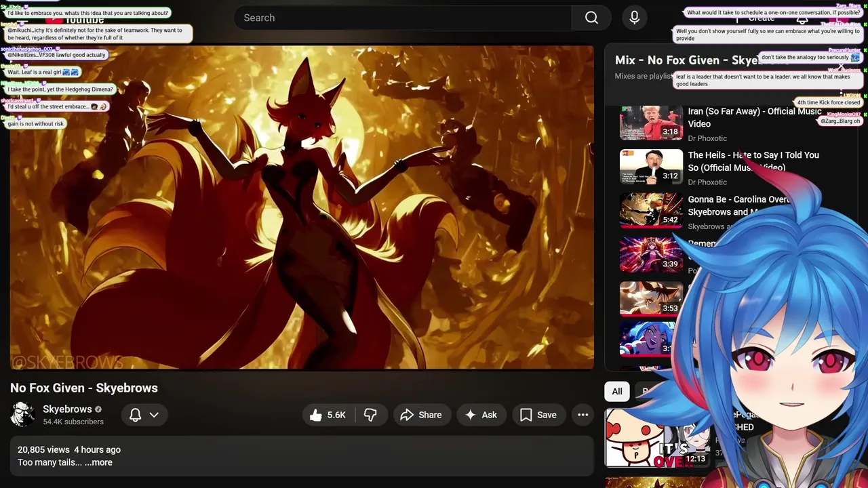The width and height of the screenshot is (868, 488).
Task: Click the video player area
Action: pos(302,207)
